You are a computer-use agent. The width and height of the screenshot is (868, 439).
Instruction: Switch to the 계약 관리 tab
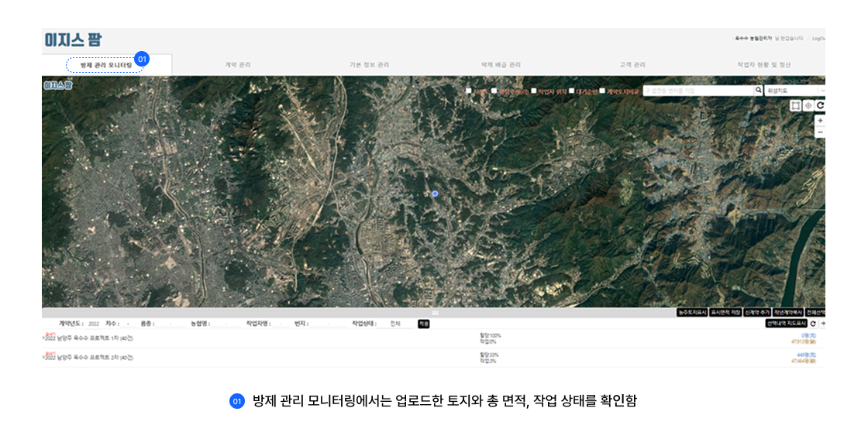point(238,65)
